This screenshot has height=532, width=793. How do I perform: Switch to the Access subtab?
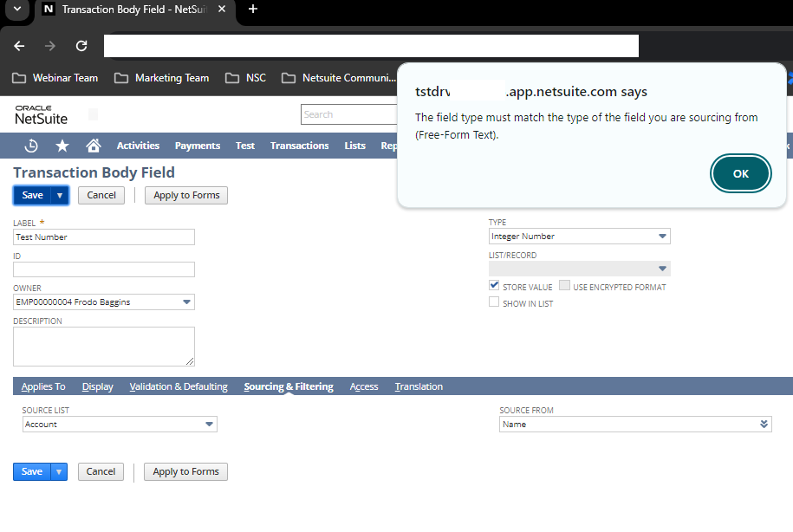(x=364, y=386)
